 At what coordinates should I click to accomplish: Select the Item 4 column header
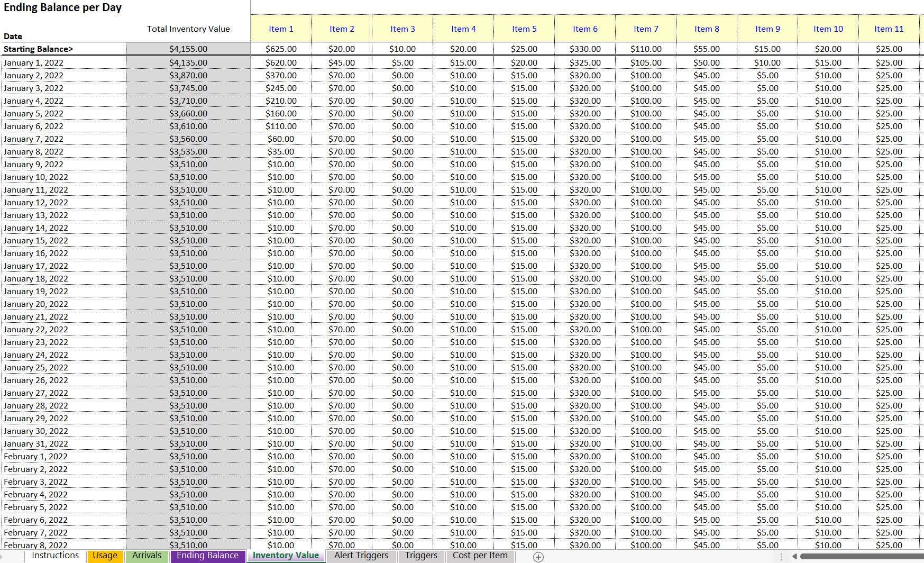point(463,29)
